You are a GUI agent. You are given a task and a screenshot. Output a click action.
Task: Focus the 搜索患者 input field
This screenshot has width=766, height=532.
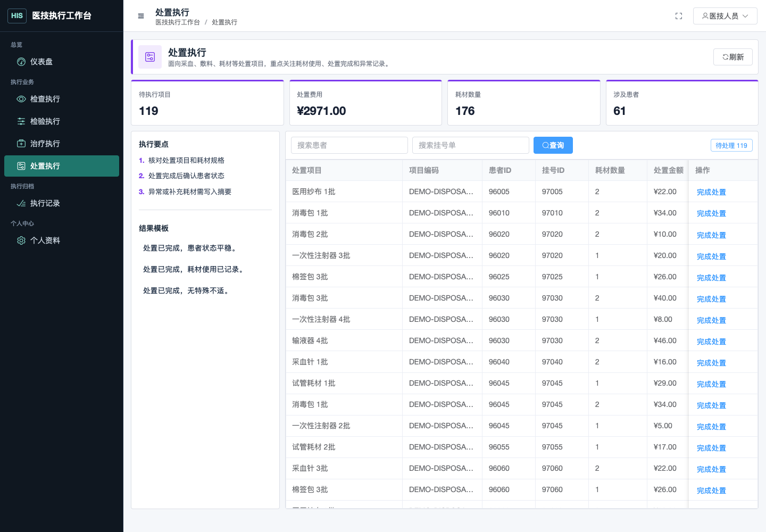point(349,145)
